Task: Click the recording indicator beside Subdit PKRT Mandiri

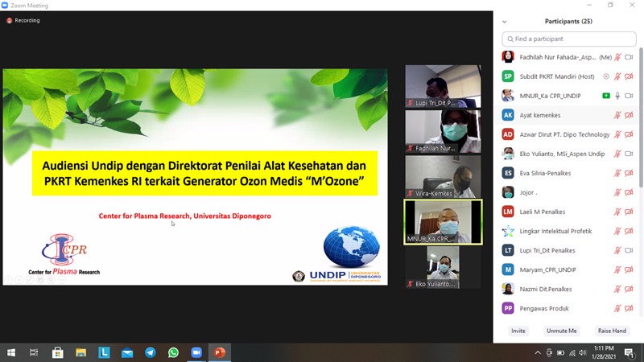Action: click(x=606, y=76)
